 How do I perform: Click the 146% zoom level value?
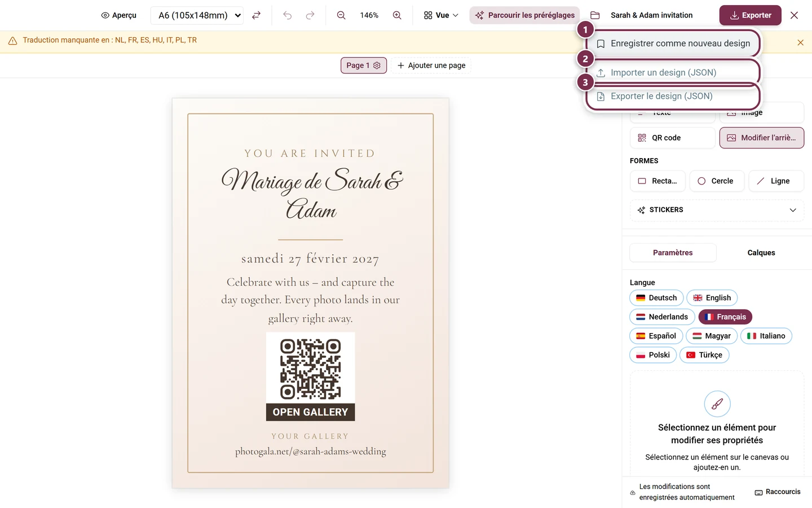click(369, 15)
